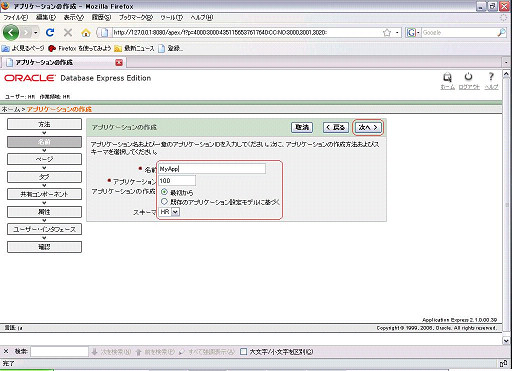Click the scrollbar down arrow
The width and height of the screenshot is (512, 371).
(x=506, y=340)
